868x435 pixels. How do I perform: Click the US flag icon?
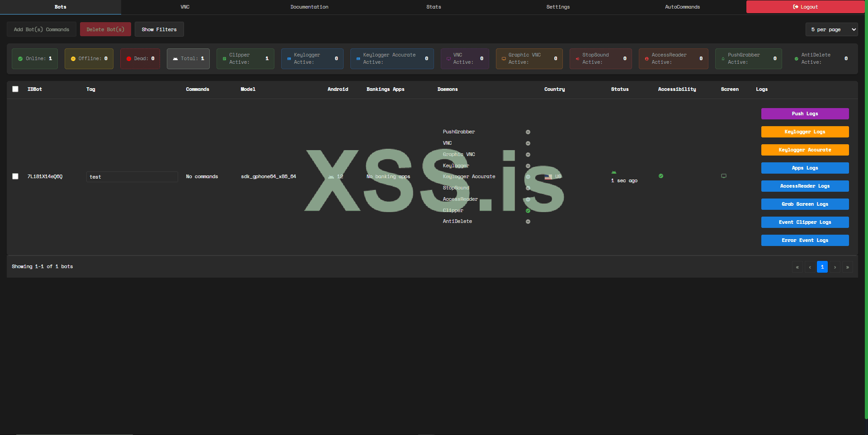[x=548, y=177]
